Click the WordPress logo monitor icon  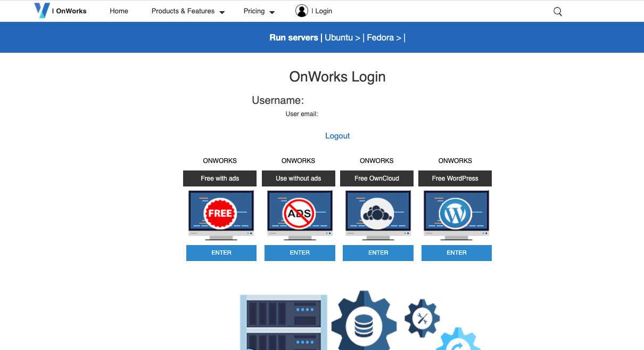pos(456,212)
